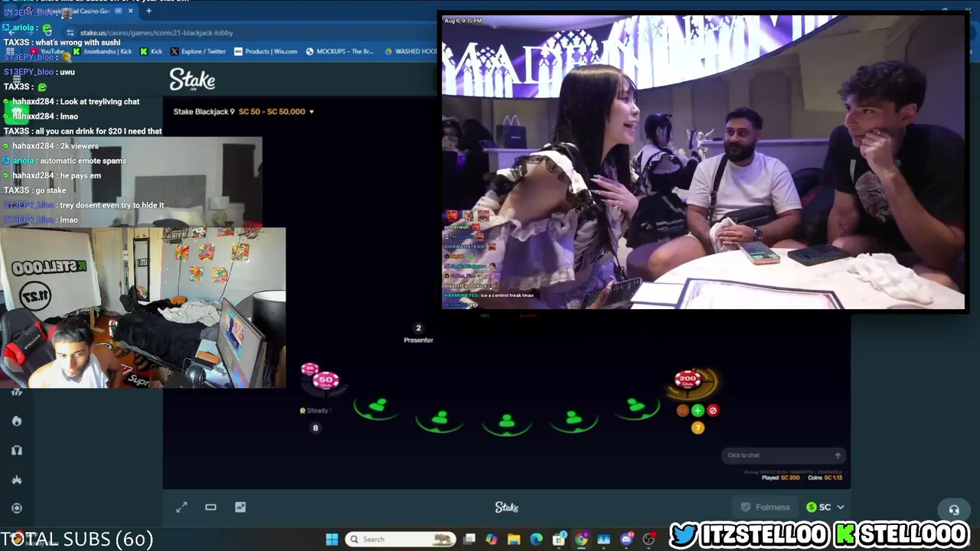Close the Casino Games browser tab
Screen dimensions: 980x551
coord(131,11)
